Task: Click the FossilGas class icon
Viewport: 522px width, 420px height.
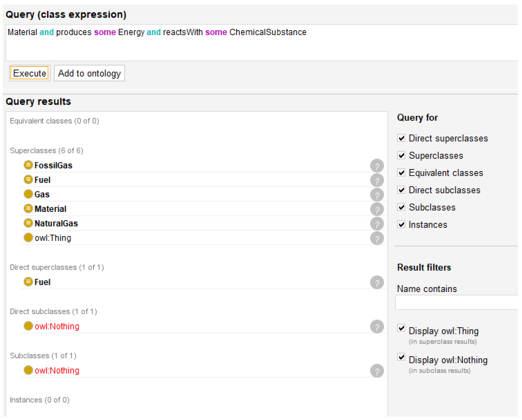Action: (x=28, y=165)
